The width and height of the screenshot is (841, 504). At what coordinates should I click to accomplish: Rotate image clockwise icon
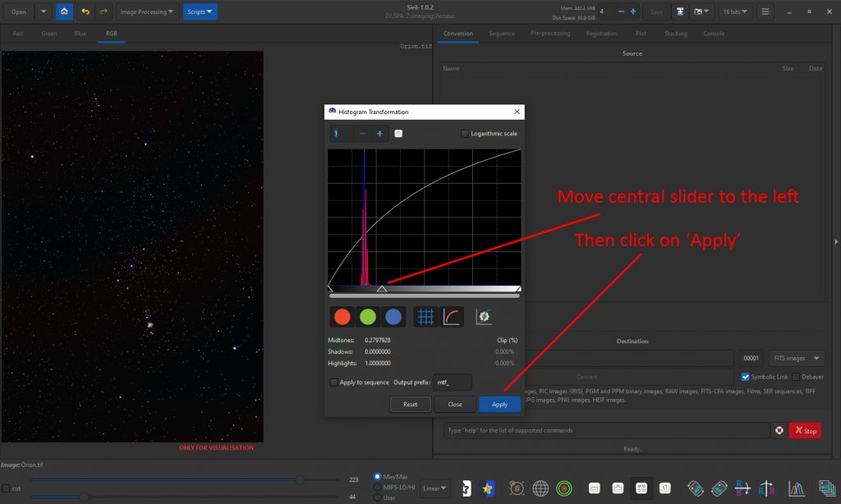click(x=719, y=488)
